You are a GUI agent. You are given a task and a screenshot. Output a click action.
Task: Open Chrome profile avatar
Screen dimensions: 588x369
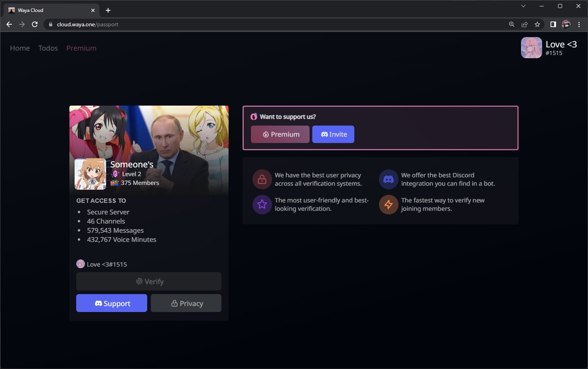[x=566, y=24]
